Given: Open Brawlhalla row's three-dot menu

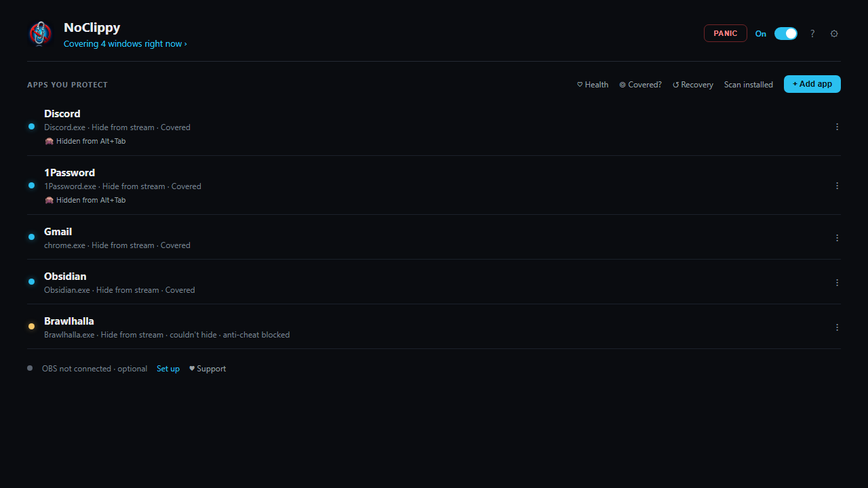Looking at the screenshot, I should pyautogui.click(x=837, y=327).
